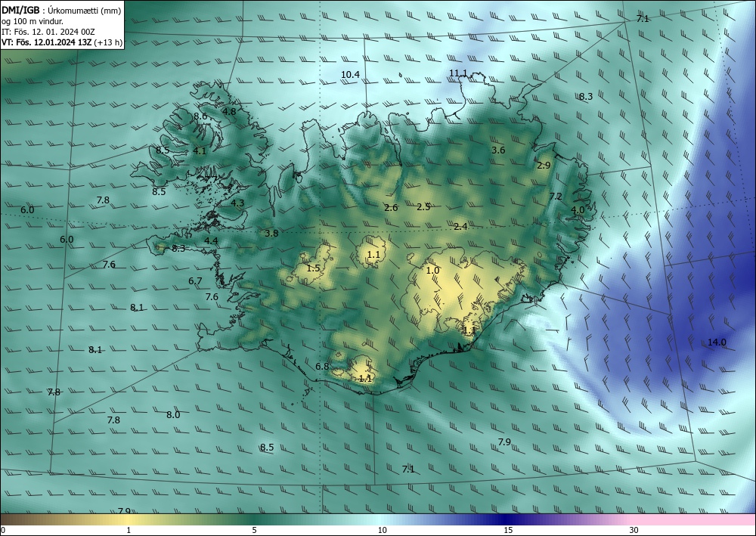756x536 pixels.
Task: Click the 2.9 value in east Iceland
Action: pyautogui.click(x=544, y=166)
